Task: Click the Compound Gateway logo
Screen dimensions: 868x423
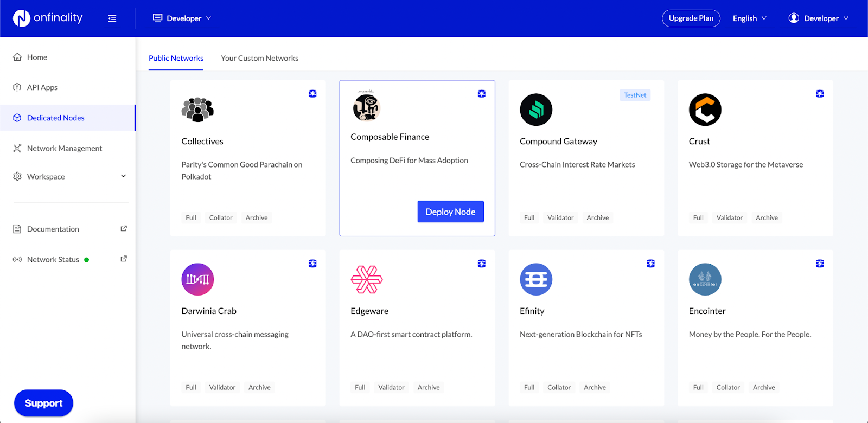Action: 536,110
